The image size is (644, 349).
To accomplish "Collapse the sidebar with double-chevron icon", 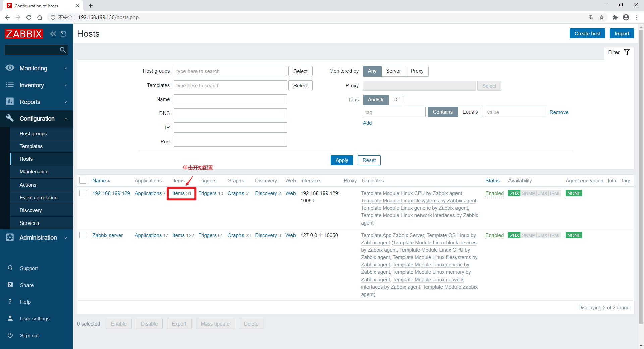I will pos(53,34).
